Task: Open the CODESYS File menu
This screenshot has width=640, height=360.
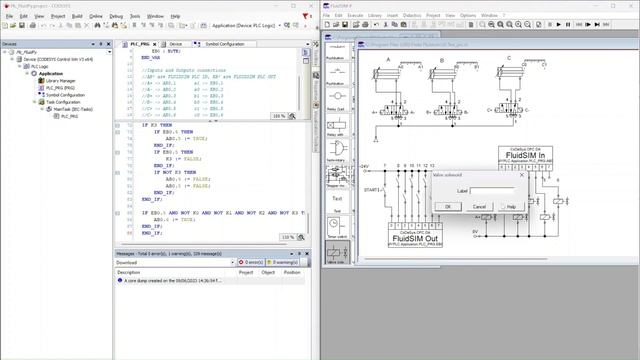Action: 9,16
